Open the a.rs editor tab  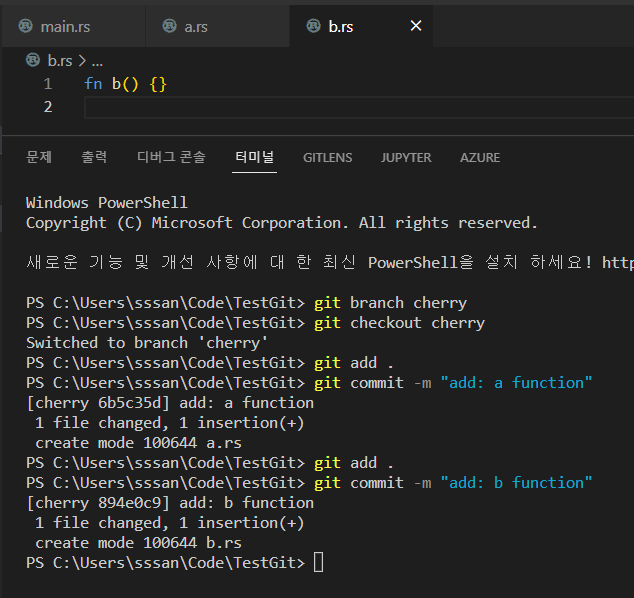tap(196, 27)
